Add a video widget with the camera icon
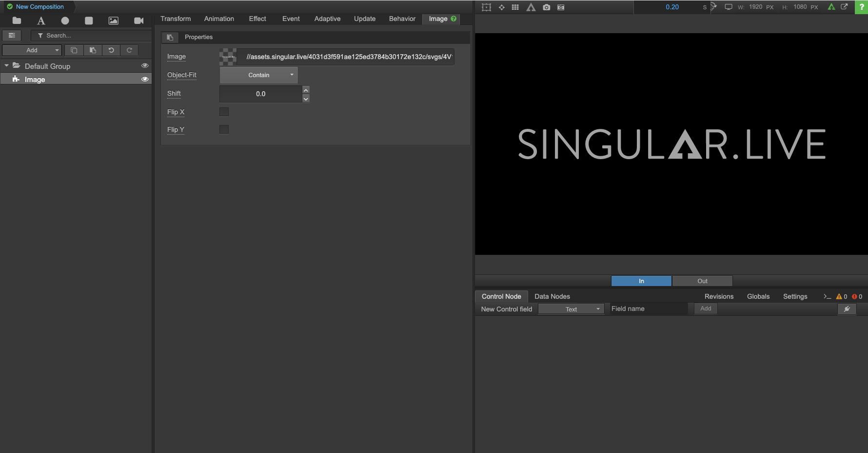Image resolution: width=868 pixels, height=453 pixels. [138, 21]
